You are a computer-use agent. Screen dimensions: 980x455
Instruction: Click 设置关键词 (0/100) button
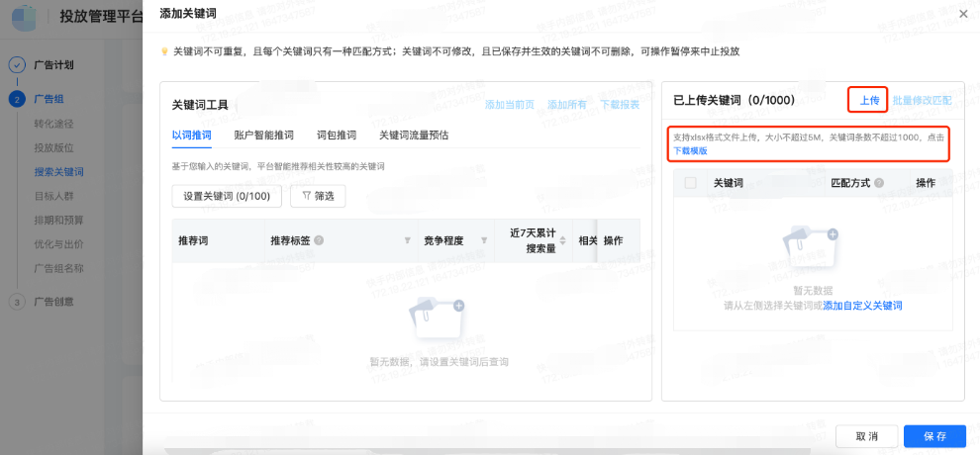[x=227, y=196]
